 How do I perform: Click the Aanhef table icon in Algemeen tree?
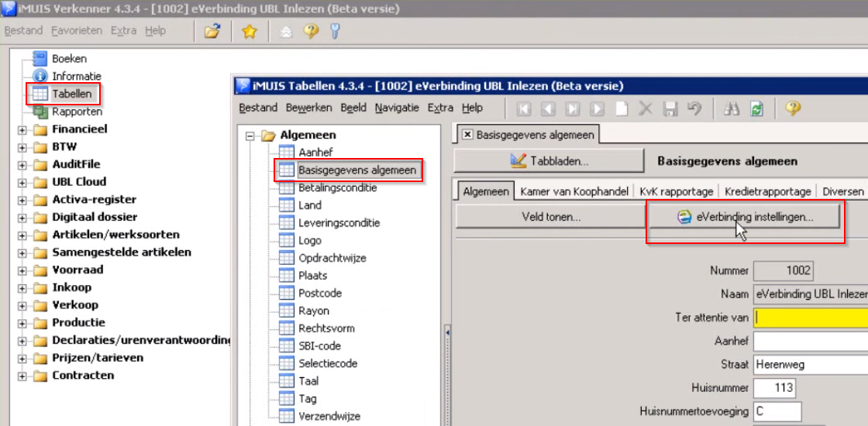coord(286,152)
